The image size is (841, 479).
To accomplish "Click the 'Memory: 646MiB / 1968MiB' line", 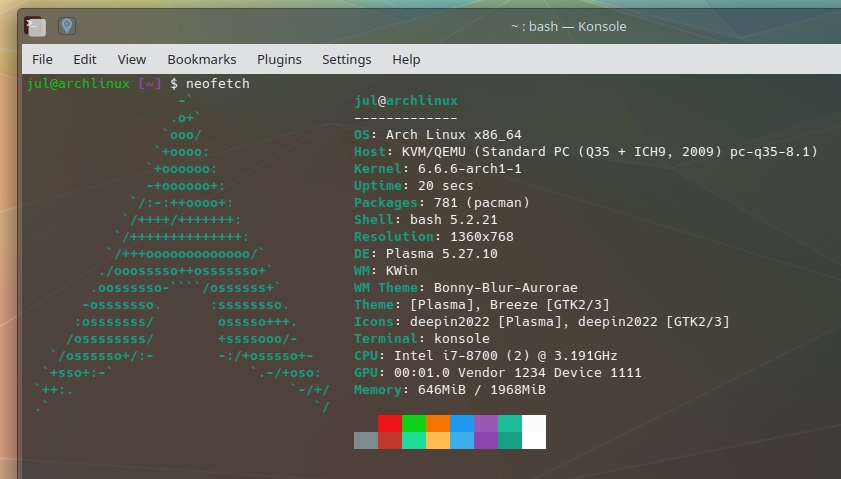I will tap(450, 390).
